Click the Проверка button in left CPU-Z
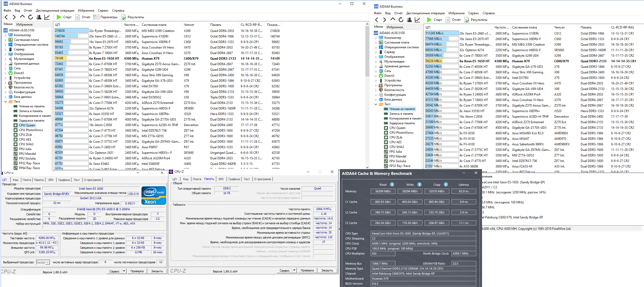644x287 pixels. coord(137,271)
